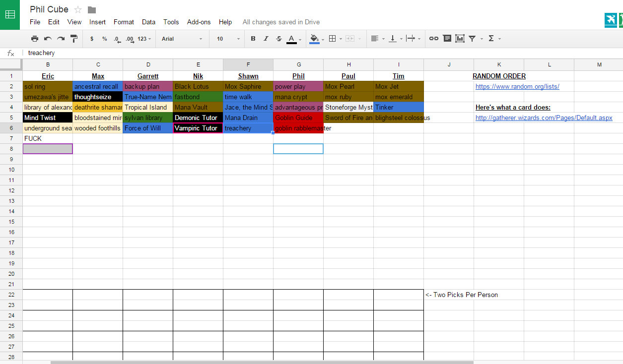Click the Print icon

tap(35, 39)
